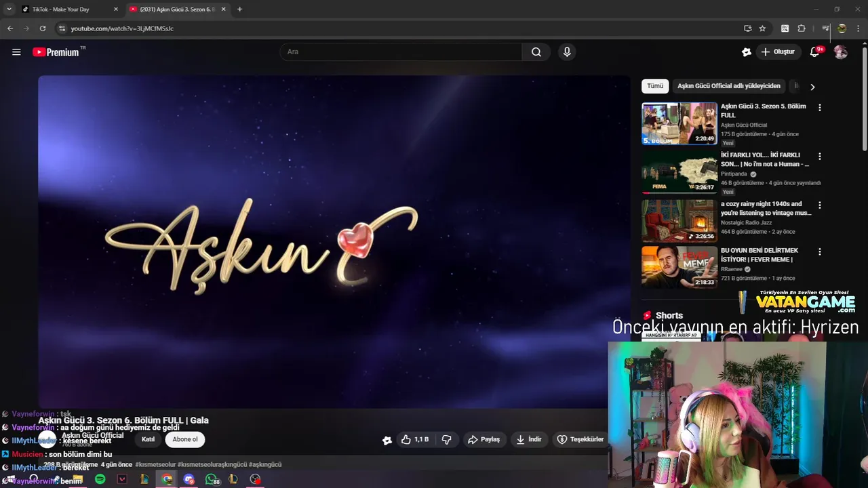This screenshot has width=868, height=488.
Task: Open the Ask AI sparkle icon in header
Action: click(x=747, y=52)
